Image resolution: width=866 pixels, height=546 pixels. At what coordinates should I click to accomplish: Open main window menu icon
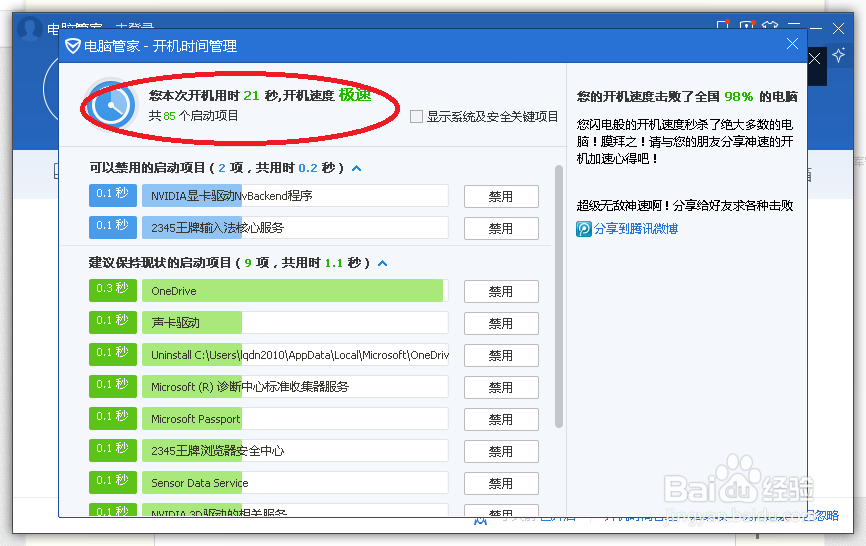pos(794,25)
